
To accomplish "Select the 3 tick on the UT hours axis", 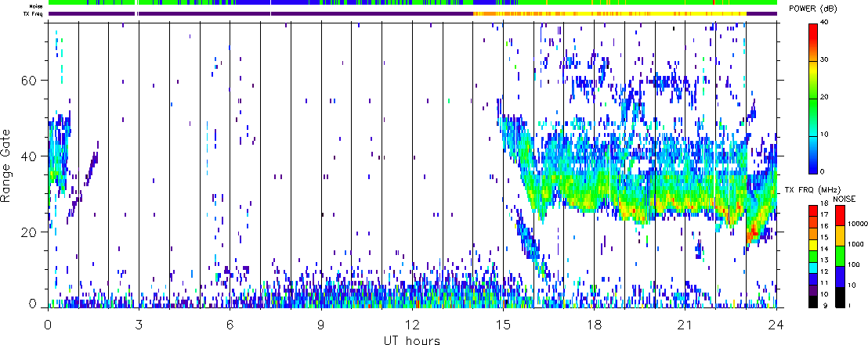I will (139, 324).
